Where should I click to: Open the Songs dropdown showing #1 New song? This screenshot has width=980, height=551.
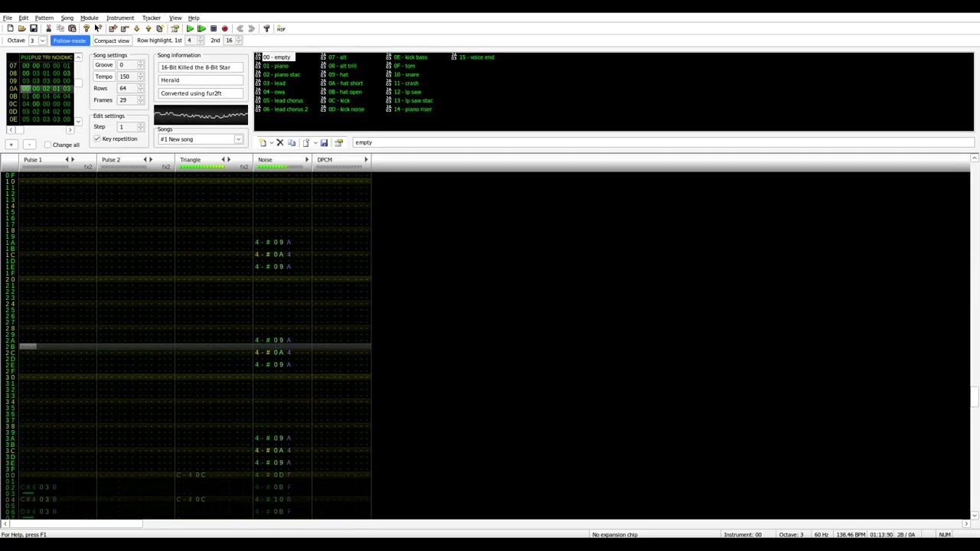[x=201, y=139]
